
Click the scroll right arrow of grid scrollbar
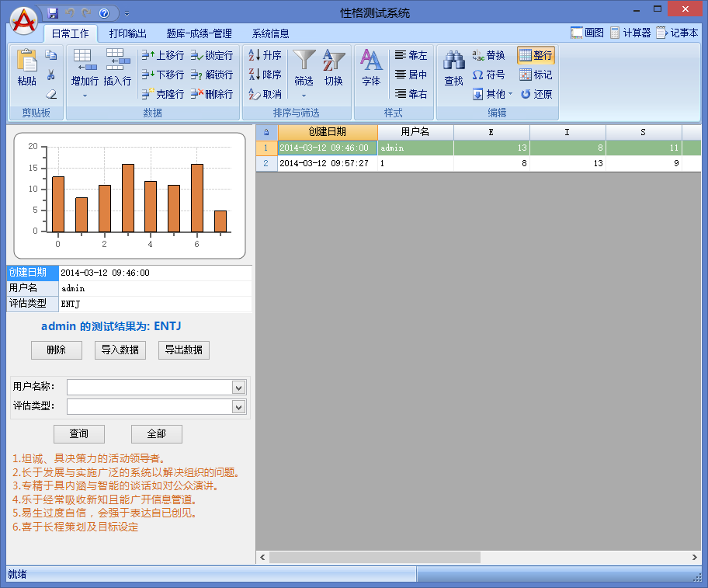pyautogui.click(x=695, y=557)
